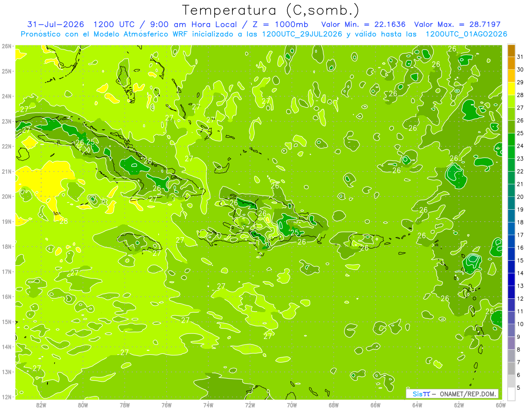Select "Valor Max. = 28.7197" text
Image resolution: width=532 pixels, height=411 pixels.
click(x=457, y=24)
